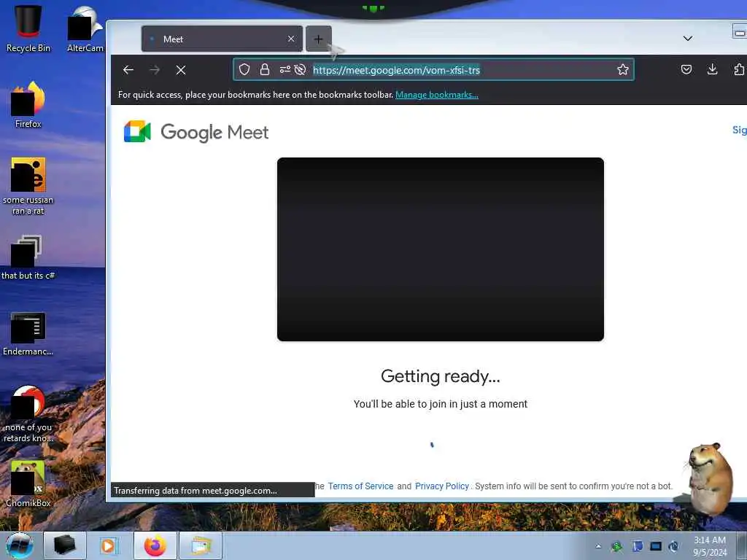Switch to Firefox in the taskbar
This screenshot has height=560, width=747.
[x=155, y=545]
